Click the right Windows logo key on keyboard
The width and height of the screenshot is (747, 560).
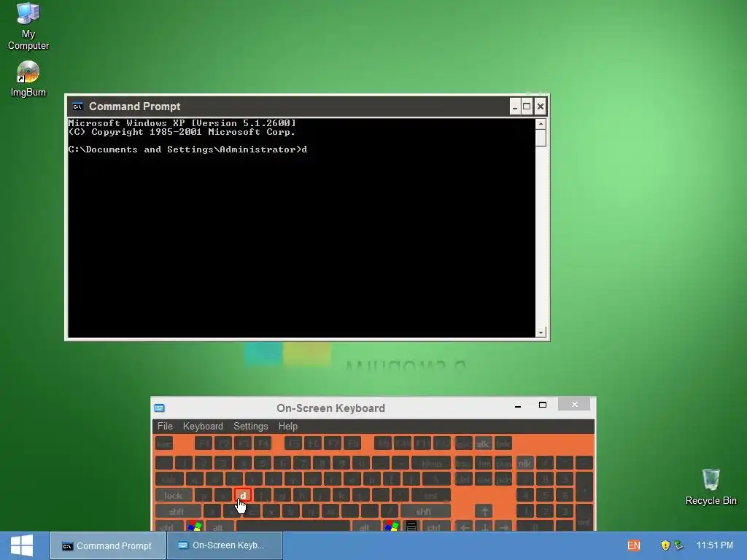[x=392, y=526]
